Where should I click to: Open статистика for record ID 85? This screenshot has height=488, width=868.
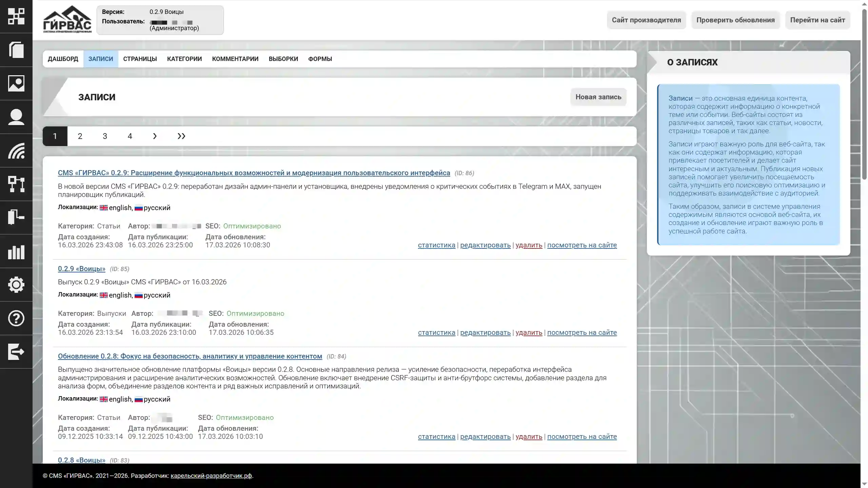point(436,332)
